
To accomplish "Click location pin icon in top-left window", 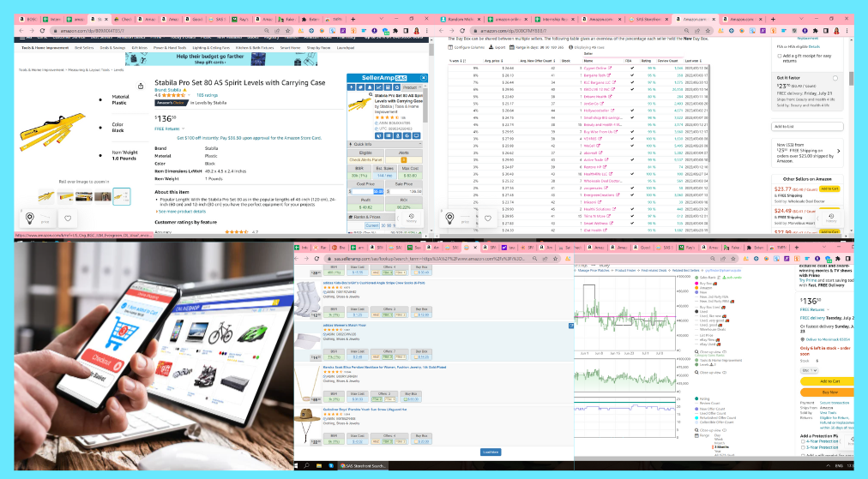I will (30, 218).
